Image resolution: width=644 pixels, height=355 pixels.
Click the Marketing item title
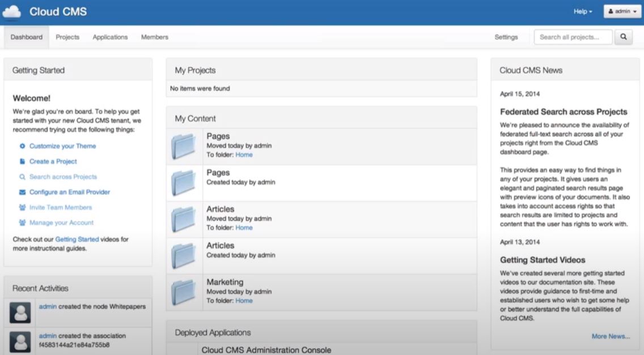pos(224,282)
